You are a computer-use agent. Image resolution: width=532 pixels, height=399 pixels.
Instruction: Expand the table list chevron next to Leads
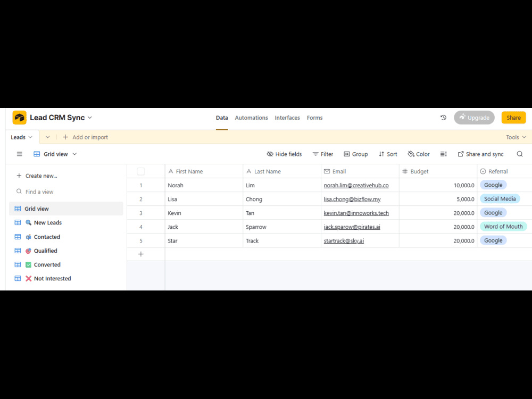pyautogui.click(x=47, y=137)
